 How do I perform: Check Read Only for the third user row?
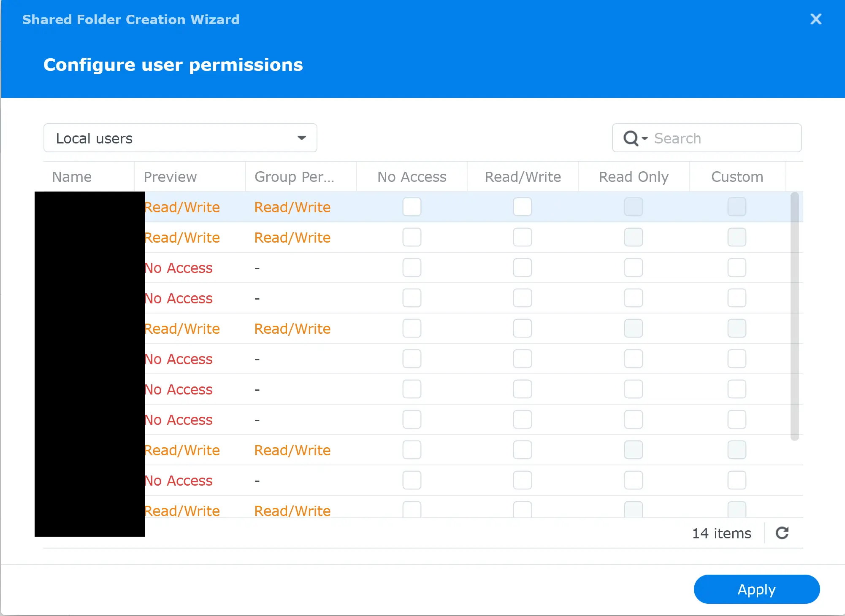point(633,267)
